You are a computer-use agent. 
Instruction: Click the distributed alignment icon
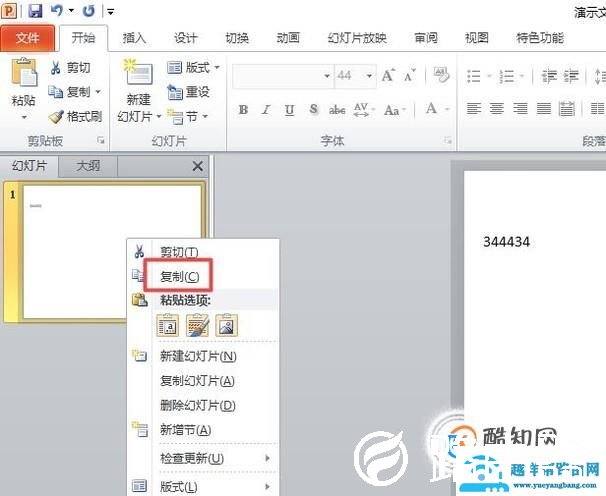567,109
